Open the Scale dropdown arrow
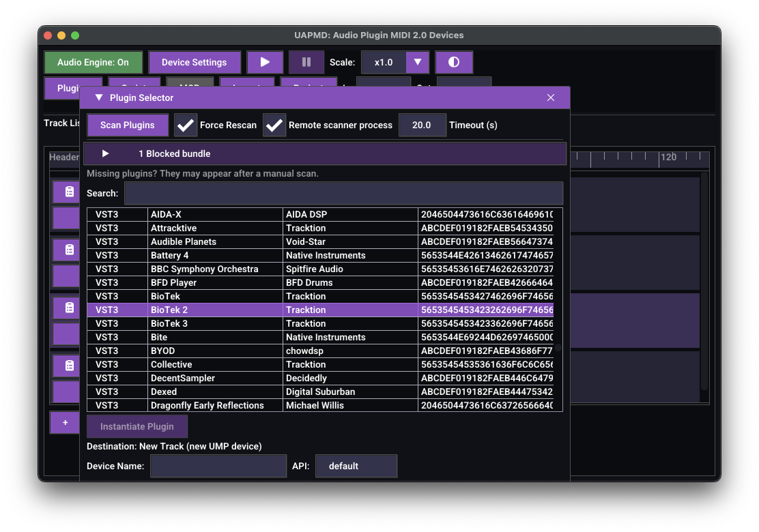Screen dimensions: 759x532 [x=417, y=62]
